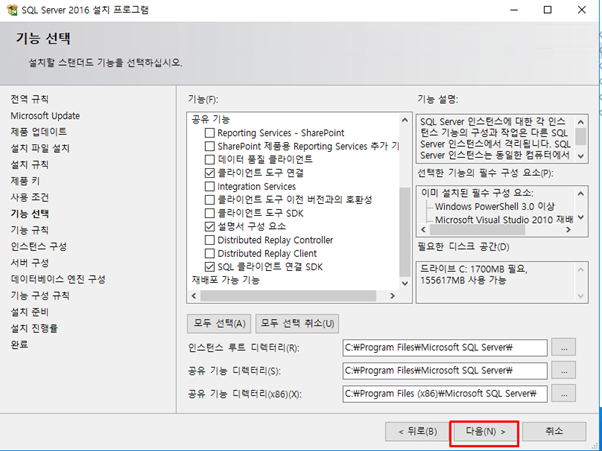Select 인스턴스 구성 step in sidebar
Image resolution: width=602 pixels, height=451 pixels.
point(39,246)
